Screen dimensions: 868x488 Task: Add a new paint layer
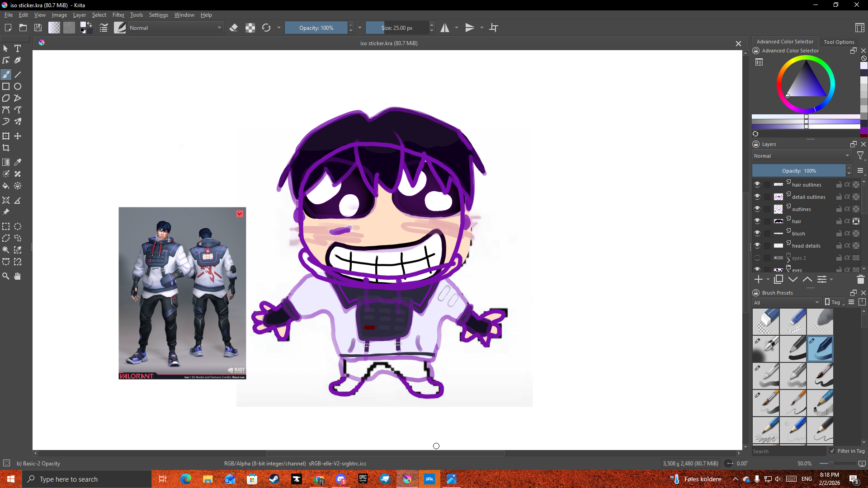(759, 279)
